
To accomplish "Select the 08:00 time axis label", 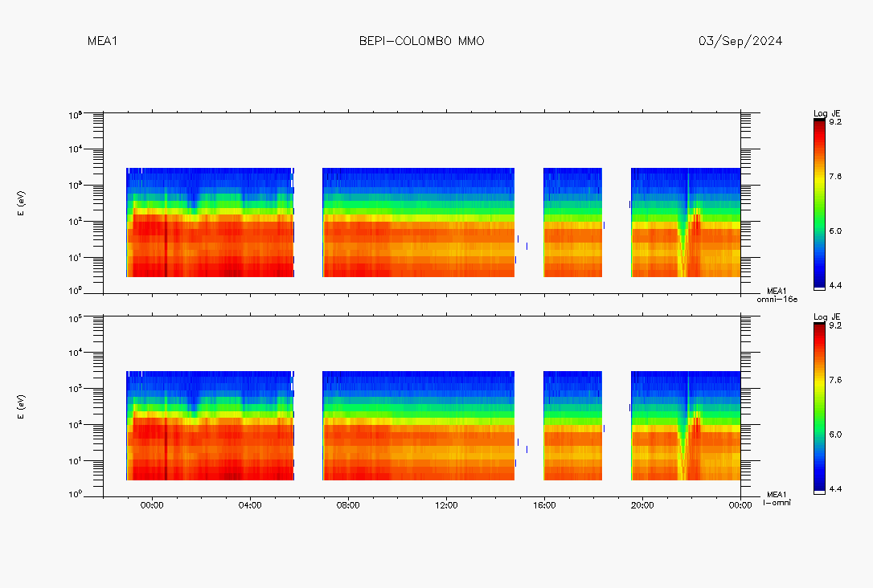I will (348, 505).
